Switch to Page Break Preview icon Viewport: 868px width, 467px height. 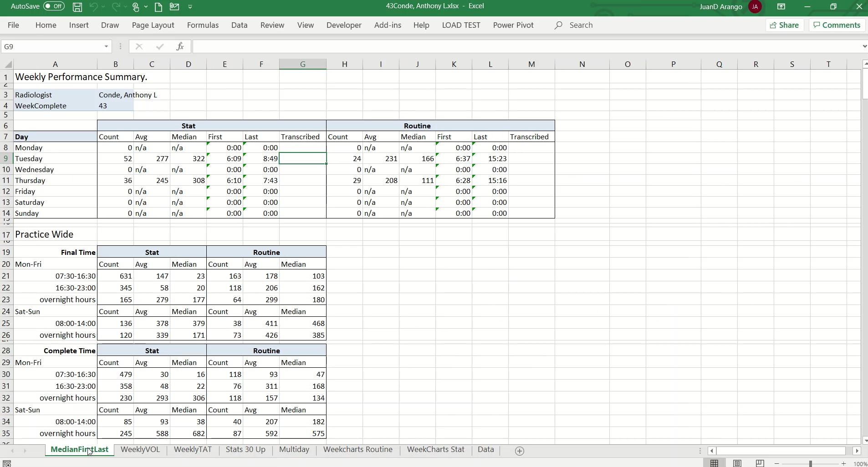[760, 463]
